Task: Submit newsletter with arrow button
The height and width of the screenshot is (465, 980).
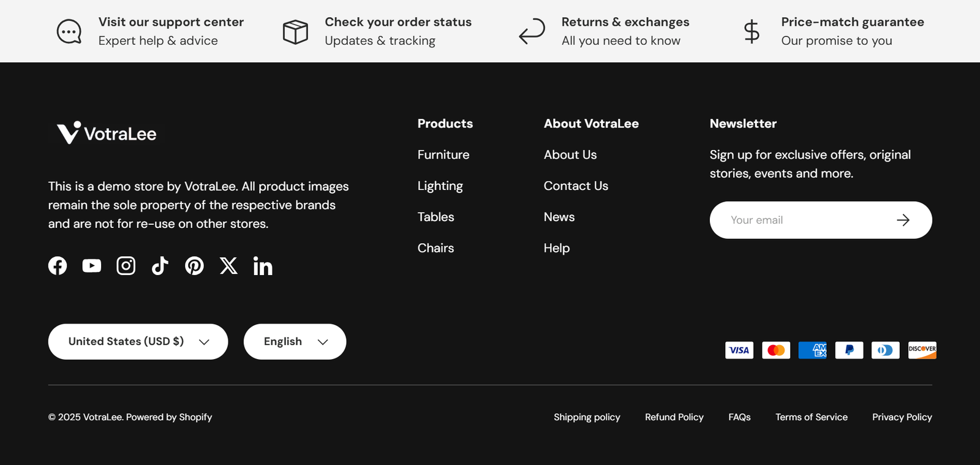Action: click(x=903, y=220)
